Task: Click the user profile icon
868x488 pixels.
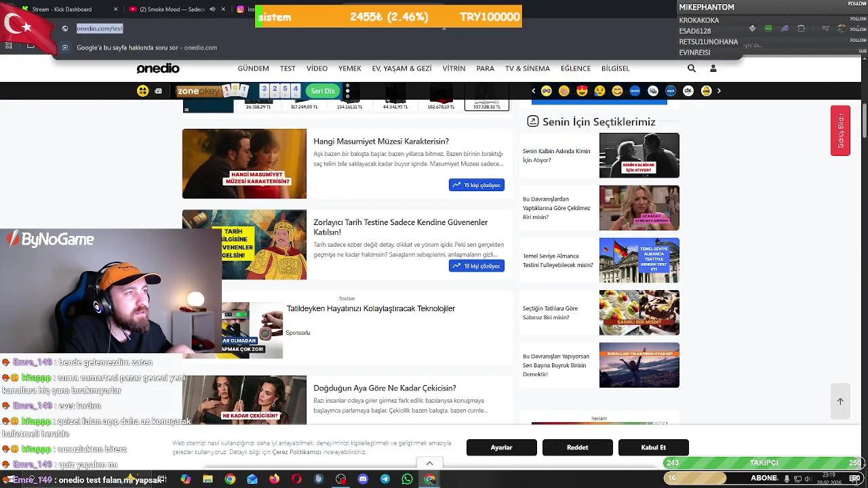Action: (713, 68)
